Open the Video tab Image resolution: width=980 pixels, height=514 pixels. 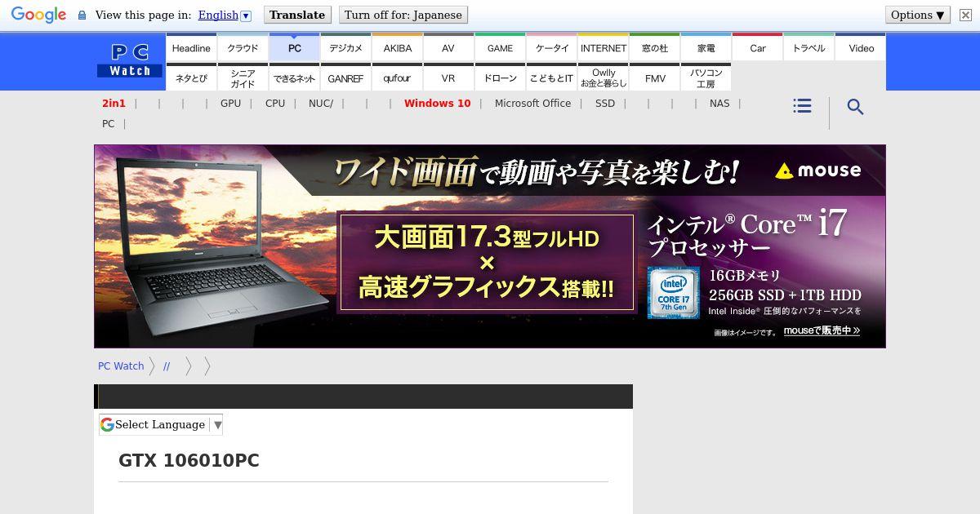pos(861,47)
